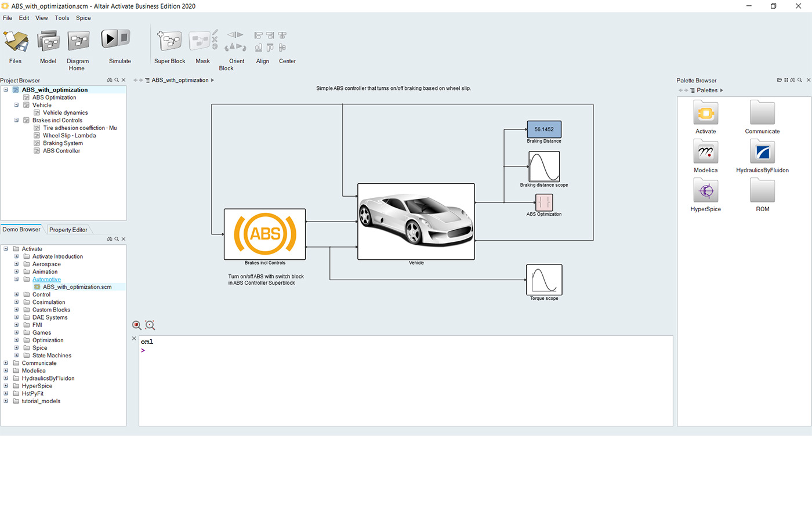Click the Center tool icon
Image resolution: width=812 pixels, height=518 pixels.
282,35
